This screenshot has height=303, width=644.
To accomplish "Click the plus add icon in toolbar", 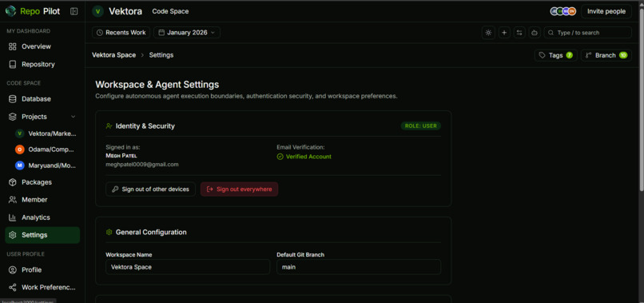I will (504, 33).
